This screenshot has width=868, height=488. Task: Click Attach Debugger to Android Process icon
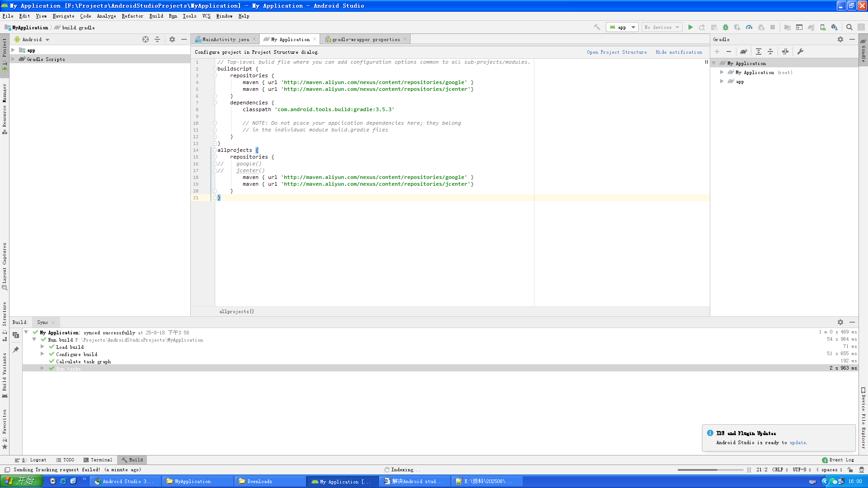761,27
